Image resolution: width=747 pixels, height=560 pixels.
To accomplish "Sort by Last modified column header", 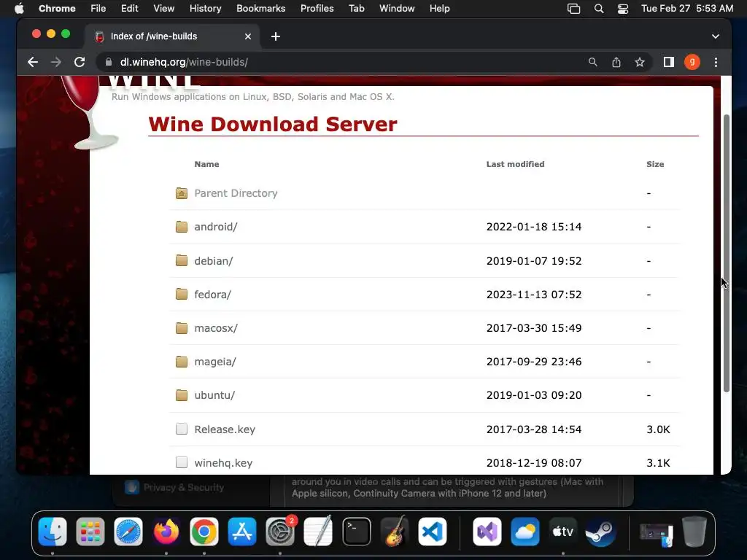I will click(515, 164).
